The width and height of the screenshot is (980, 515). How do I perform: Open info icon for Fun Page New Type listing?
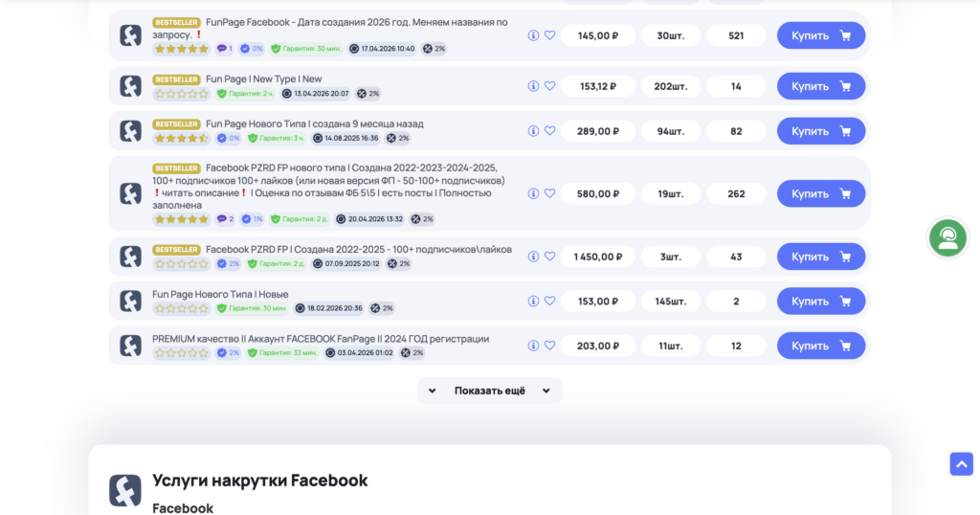533,86
